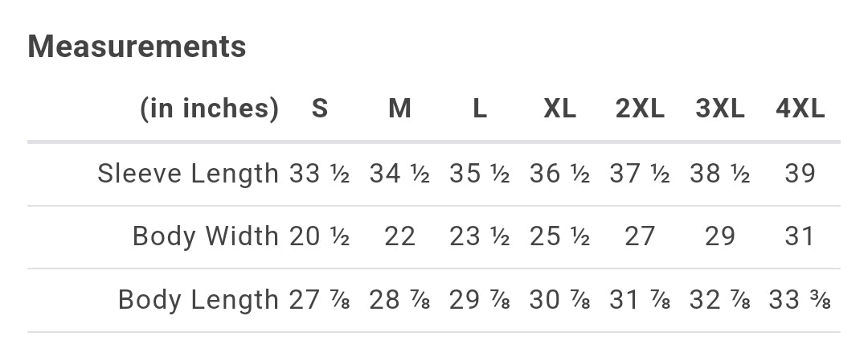Screen dimensions: 868x357
Task: Select the M size column header
Action: 399,109
